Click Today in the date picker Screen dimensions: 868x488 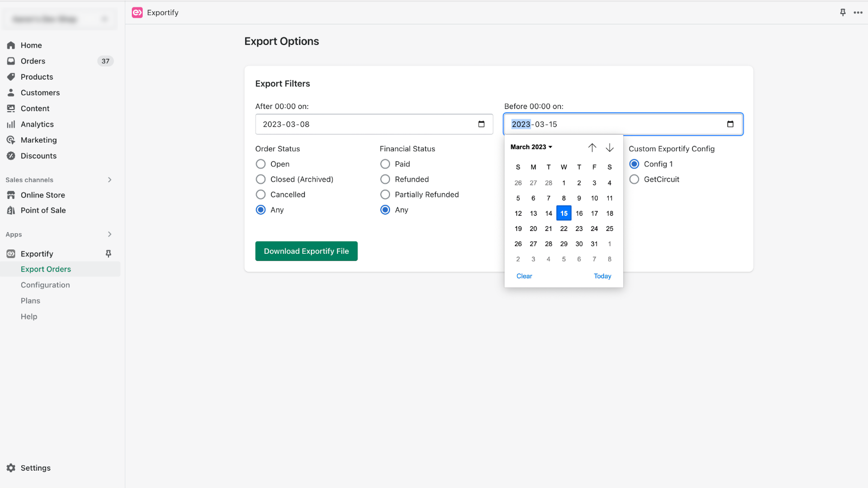click(x=602, y=276)
